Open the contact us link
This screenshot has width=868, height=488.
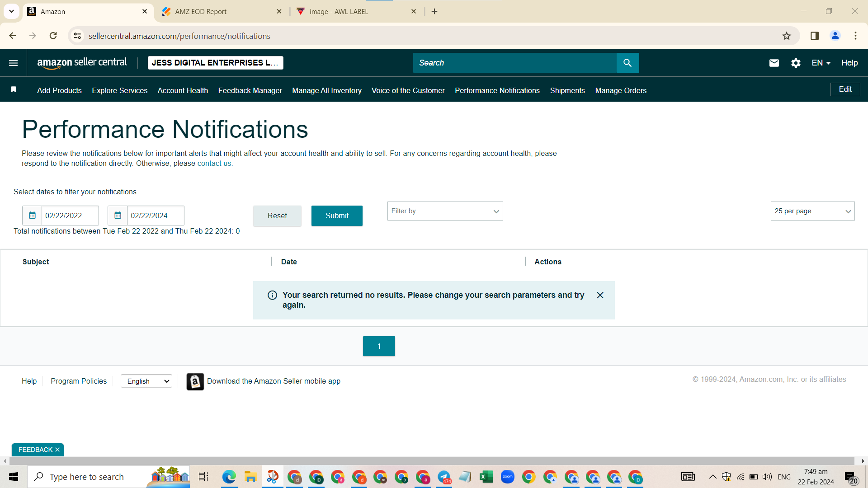point(214,164)
